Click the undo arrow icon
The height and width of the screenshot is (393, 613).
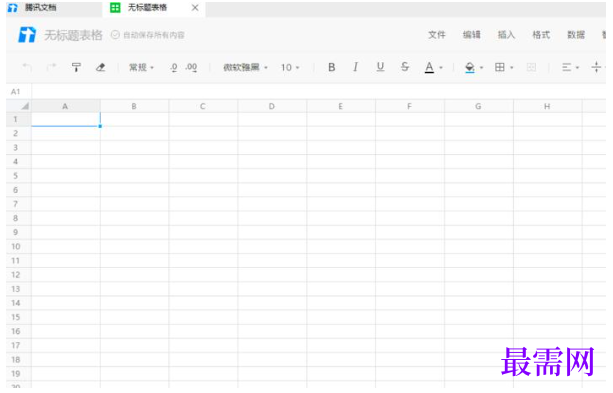[27, 67]
